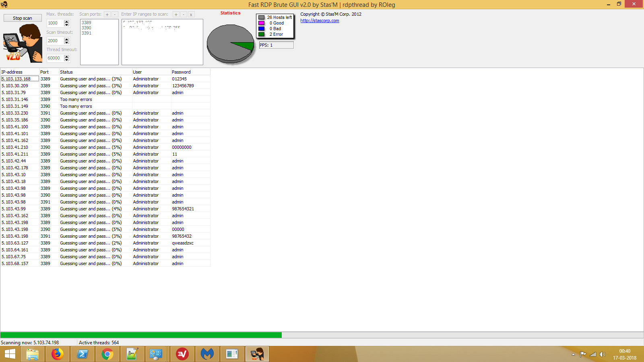This screenshot has height=362, width=644.
Task: Click the hacker v2.0 logo image
Action: (23, 43)
